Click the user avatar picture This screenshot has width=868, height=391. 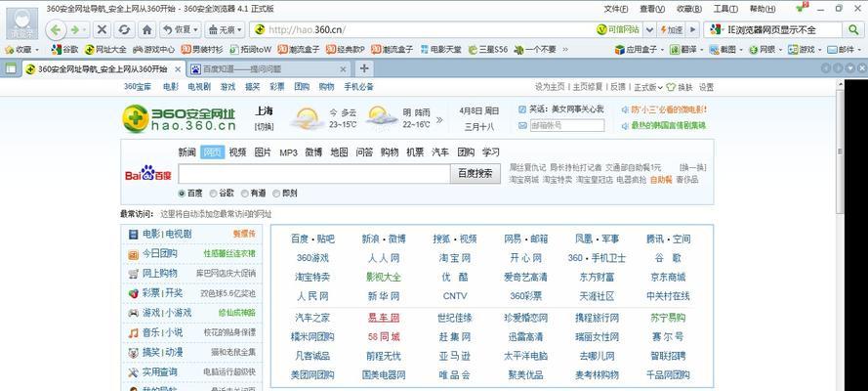pyautogui.click(x=21, y=23)
